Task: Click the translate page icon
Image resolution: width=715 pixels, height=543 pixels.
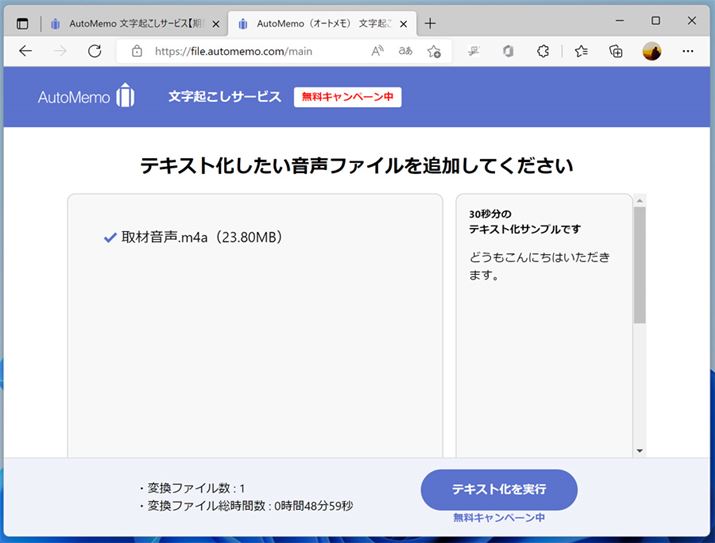Action: pyautogui.click(x=405, y=51)
